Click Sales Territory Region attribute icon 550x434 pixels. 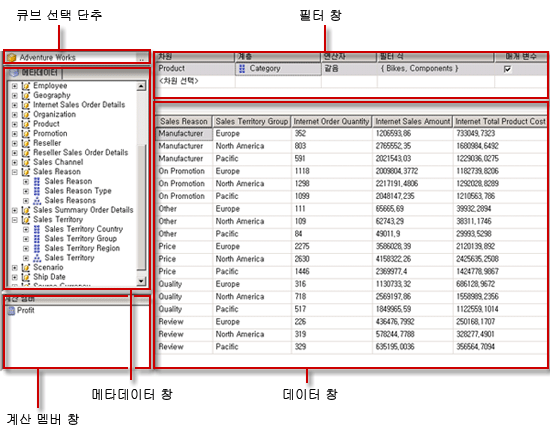(x=37, y=248)
